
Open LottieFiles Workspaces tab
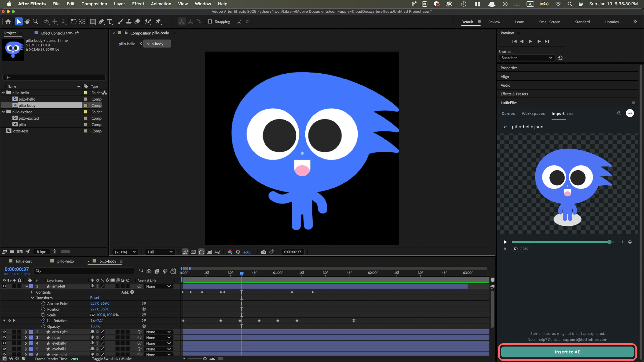533,113
